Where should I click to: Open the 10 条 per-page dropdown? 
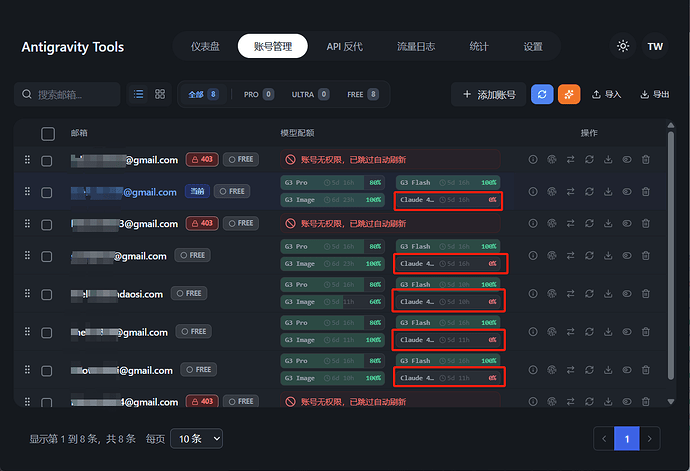coord(196,438)
